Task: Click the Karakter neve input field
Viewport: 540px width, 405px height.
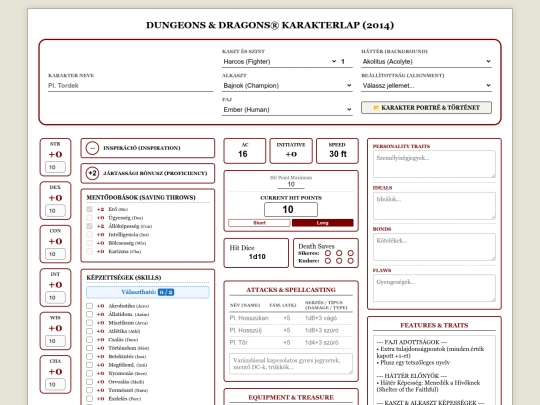Action: point(131,85)
